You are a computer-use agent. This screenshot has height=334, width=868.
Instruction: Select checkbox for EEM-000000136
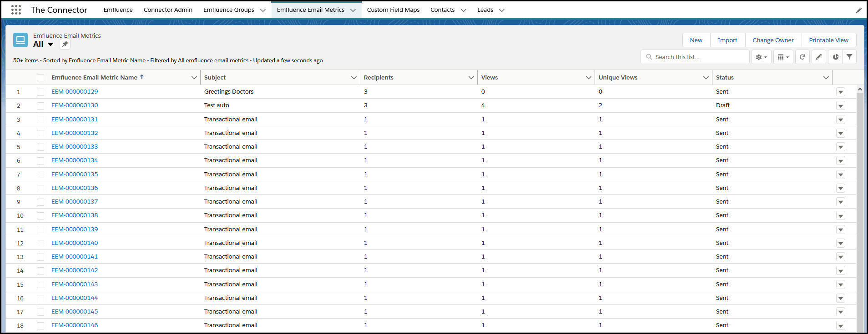tap(40, 188)
